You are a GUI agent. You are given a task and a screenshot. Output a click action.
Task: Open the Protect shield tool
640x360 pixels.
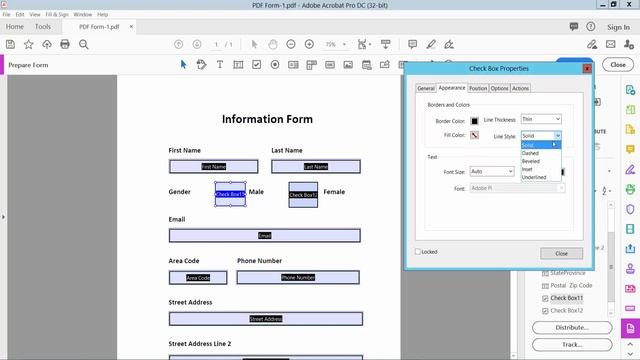click(x=630, y=209)
